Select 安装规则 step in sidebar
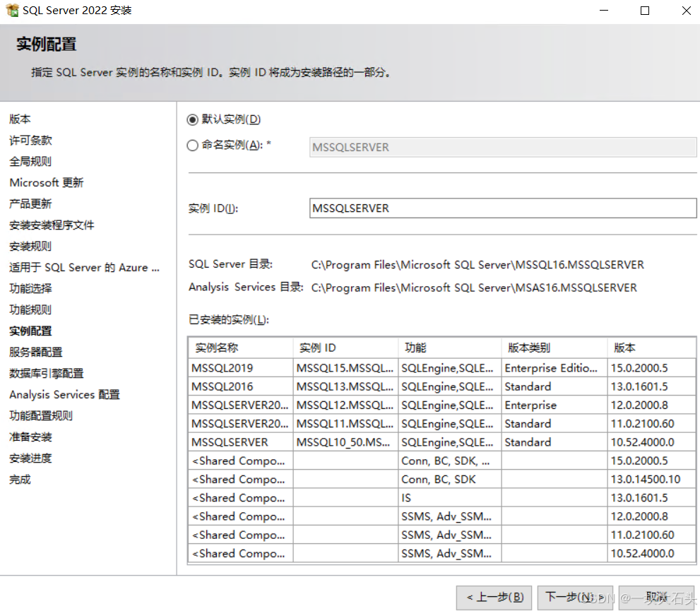 point(30,247)
